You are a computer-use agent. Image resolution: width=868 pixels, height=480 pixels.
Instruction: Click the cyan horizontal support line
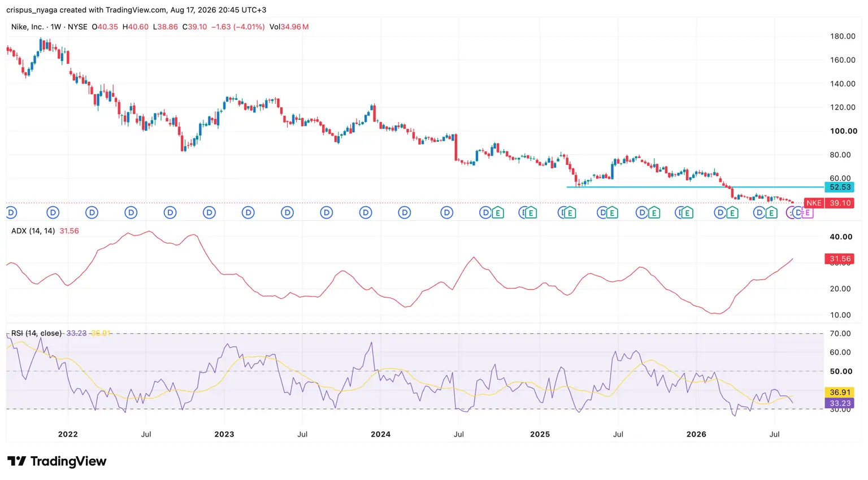click(x=695, y=187)
